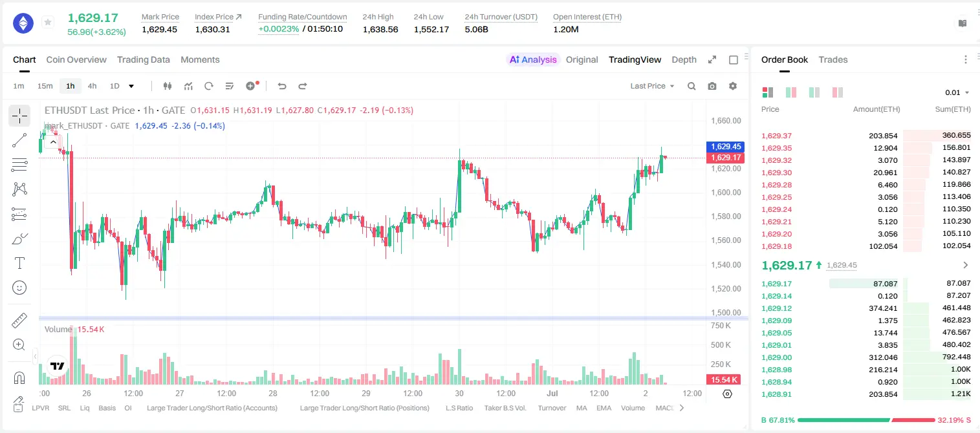
Task: Click the AI Analysis button
Action: coord(533,59)
